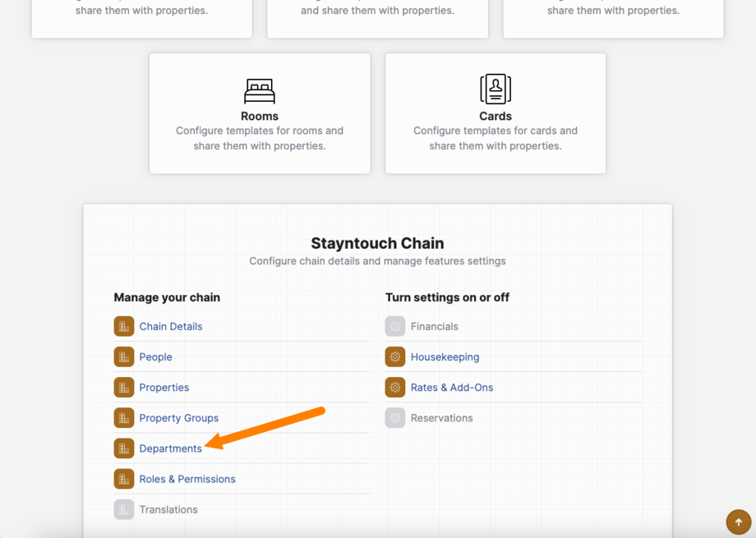
Task: Select the Translations entry
Action: (168, 509)
